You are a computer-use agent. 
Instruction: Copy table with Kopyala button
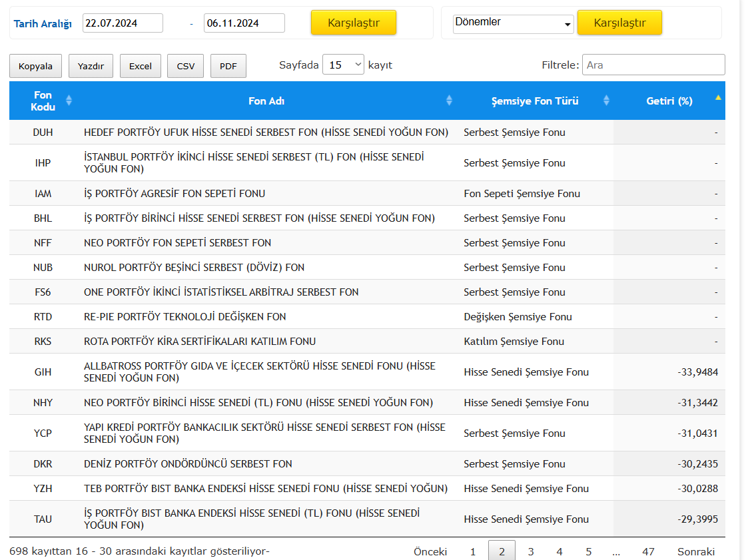pos(35,66)
